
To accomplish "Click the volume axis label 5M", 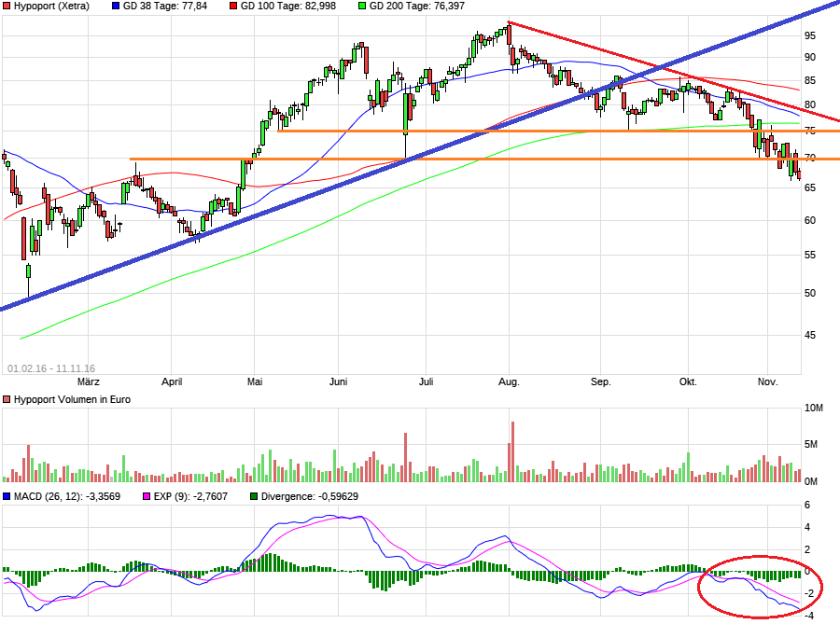I will click(811, 445).
